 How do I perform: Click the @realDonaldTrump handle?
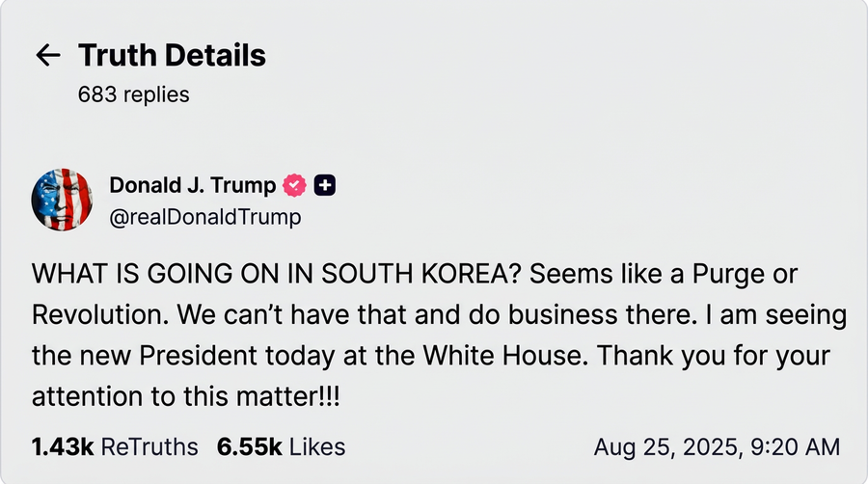coord(204,217)
